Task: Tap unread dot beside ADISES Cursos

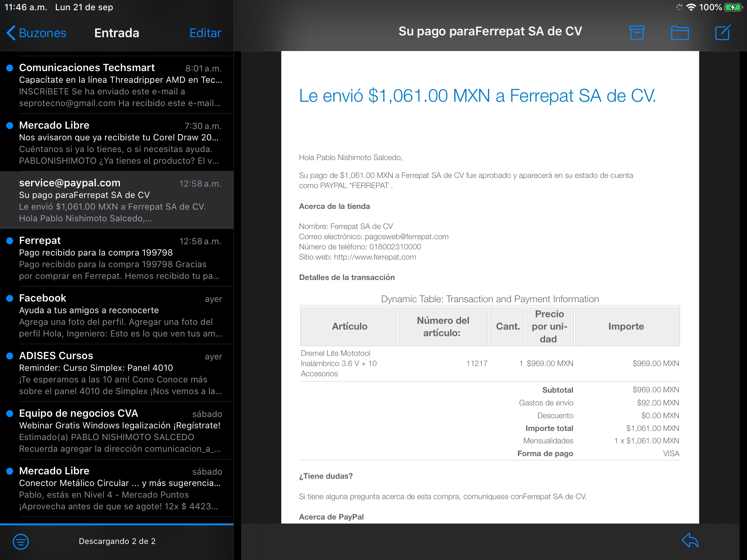Action: coord(10,356)
